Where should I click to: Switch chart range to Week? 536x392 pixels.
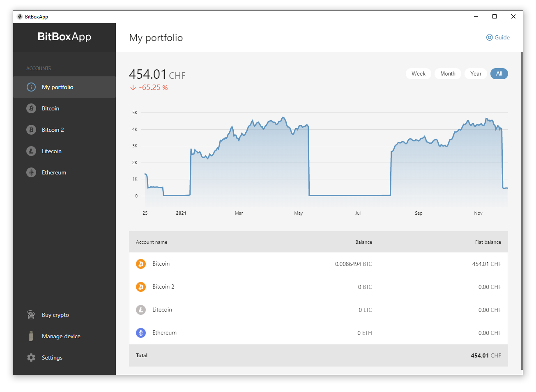tap(419, 74)
